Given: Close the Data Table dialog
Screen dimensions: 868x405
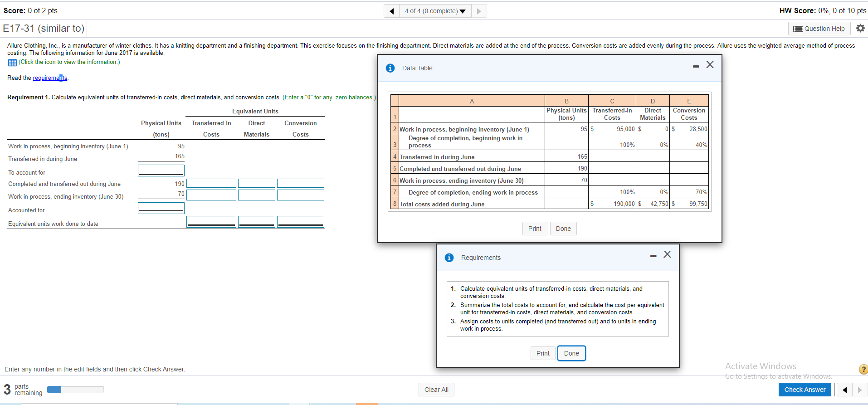Looking at the screenshot, I should point(710,65).
